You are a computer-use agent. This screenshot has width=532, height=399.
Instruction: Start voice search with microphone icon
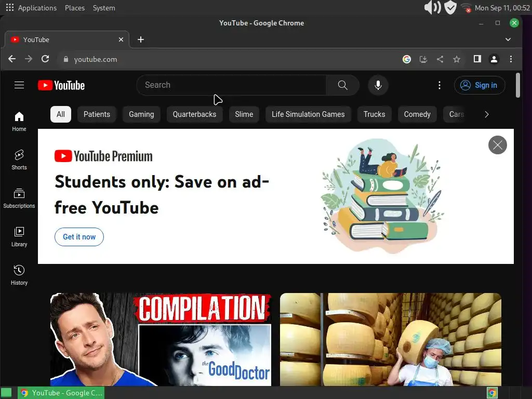(x=378, y=85)
